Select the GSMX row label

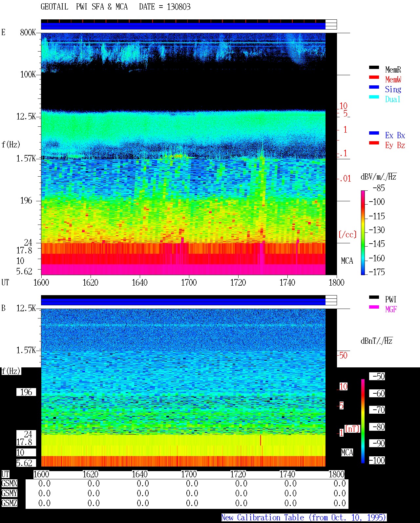click(9, 484)
